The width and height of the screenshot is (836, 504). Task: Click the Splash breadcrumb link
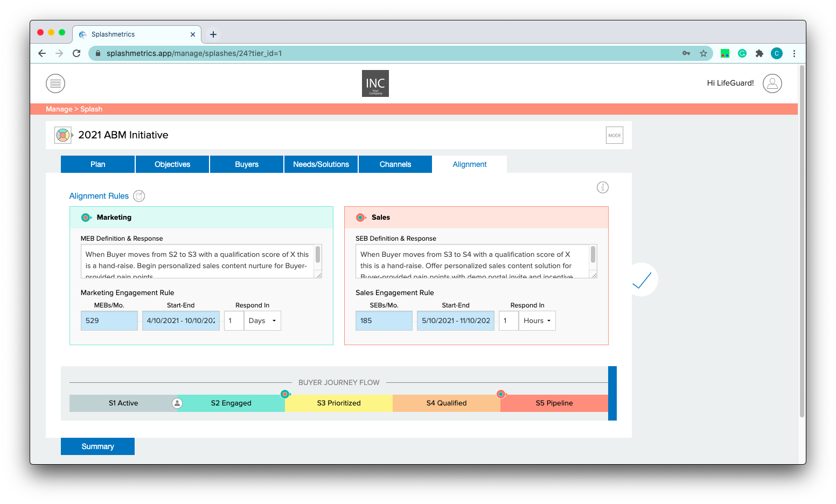coord(92,109)
